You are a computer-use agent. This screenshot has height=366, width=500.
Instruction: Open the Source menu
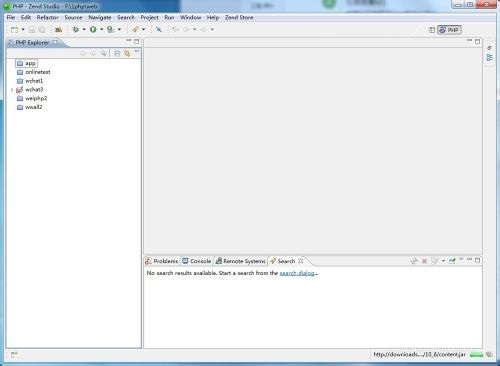point(73,17)
